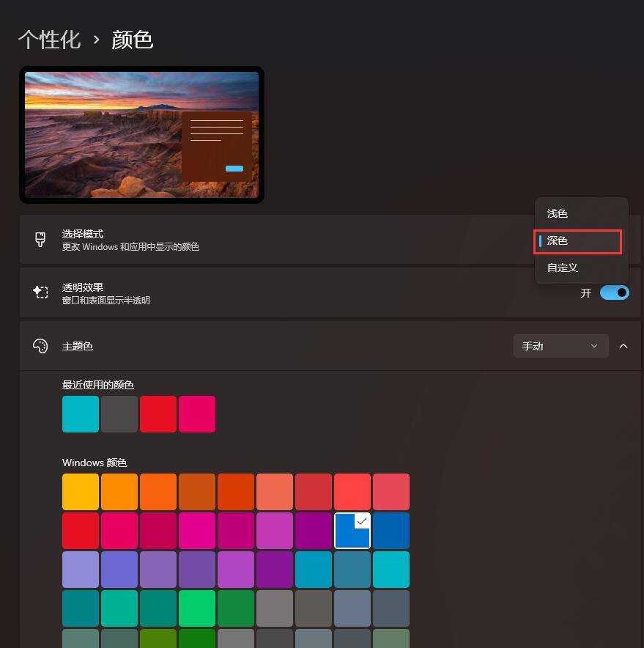Select 浅色 from the mode menu
Screen dimensions: 644x648
(x=557, y=213)
